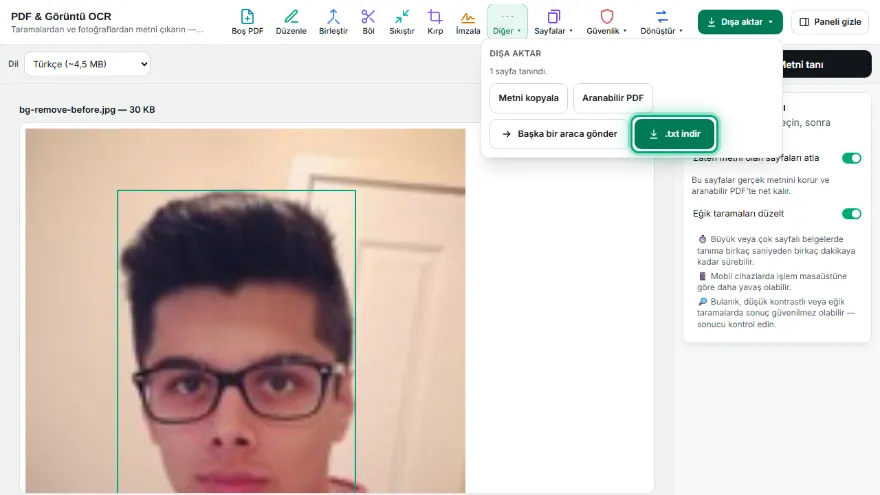
Task: Click Paneli gizle to hide panel
Action: pyautogui.click(x=830, y=22)
